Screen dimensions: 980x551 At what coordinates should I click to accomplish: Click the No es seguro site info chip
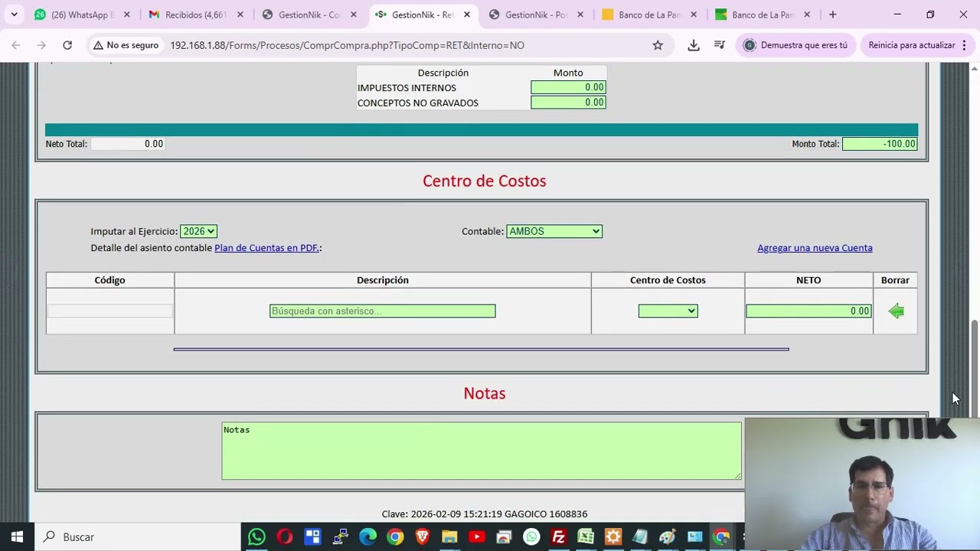[x=126, y=45]
